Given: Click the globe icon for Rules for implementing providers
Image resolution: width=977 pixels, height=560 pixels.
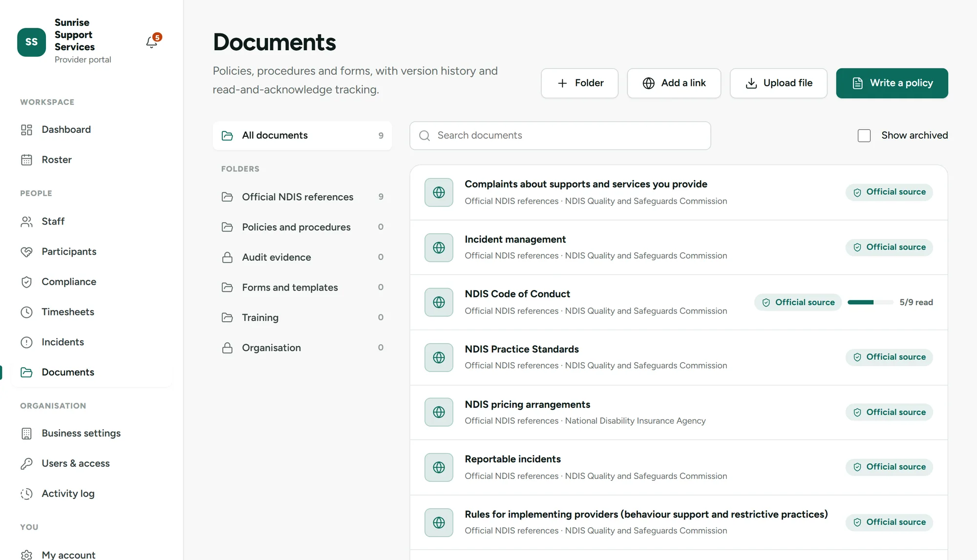Looking at the screenshot, I should click(439, 522).
